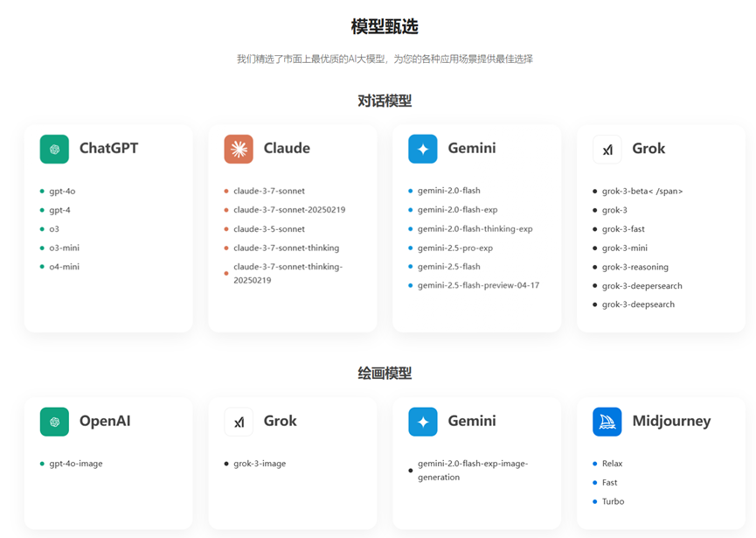756x538 pixels.
Task: Choose gemini-2.5-pro-exp entry
Action: (455, 248)
